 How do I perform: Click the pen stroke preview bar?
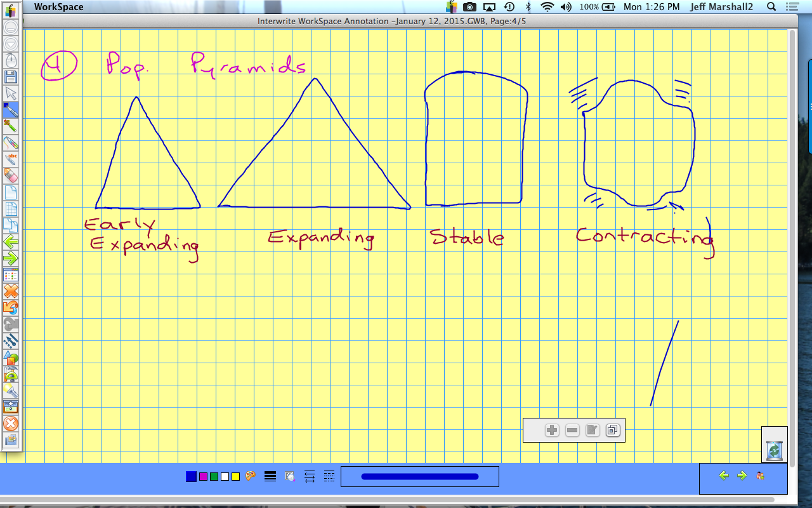420,476
